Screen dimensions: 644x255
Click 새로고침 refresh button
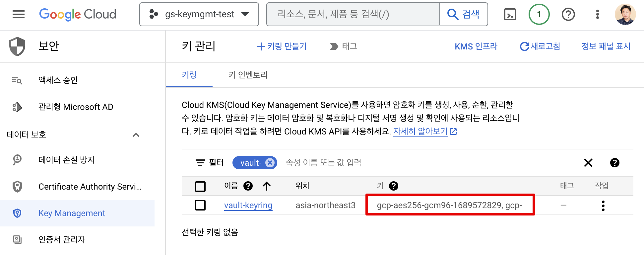(540, 46)
